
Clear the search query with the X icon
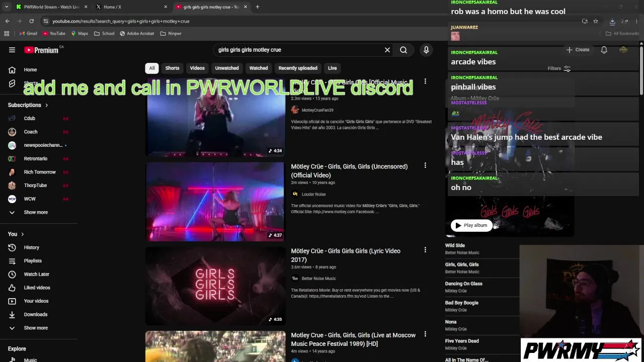(x=387, y=50)
